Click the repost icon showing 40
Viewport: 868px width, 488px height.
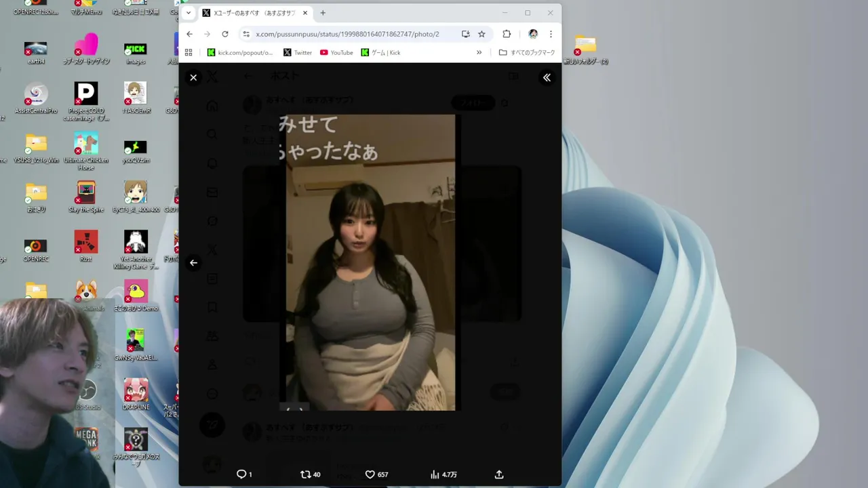310,474
